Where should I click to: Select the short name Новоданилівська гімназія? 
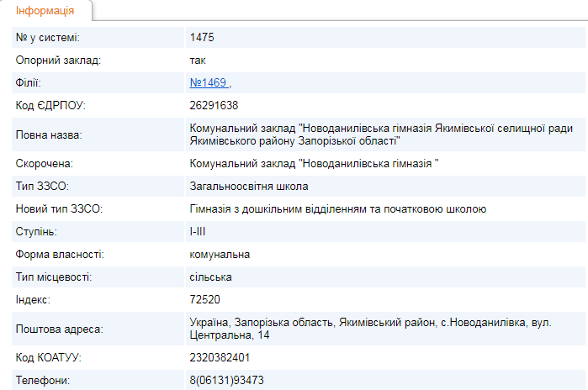tap(315, 164)
